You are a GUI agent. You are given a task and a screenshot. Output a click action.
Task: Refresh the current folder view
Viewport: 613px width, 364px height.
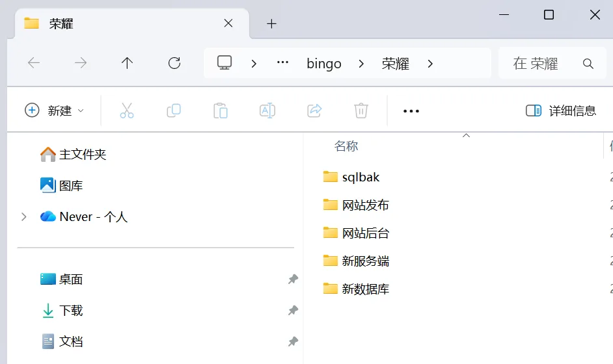pyautogui.click(x=174, y=63)
